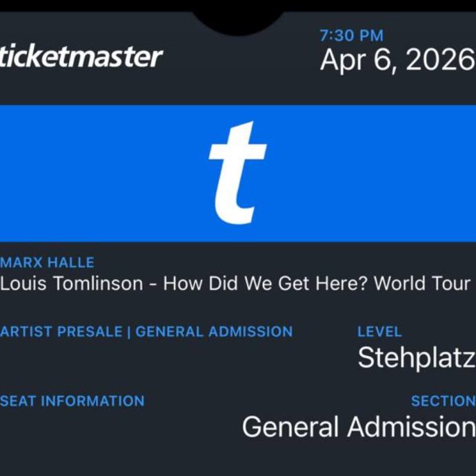Tap the pipe separator after ARTIST PRESALE
The width and height of the screenshot is (476, 476).
point(128,332)
